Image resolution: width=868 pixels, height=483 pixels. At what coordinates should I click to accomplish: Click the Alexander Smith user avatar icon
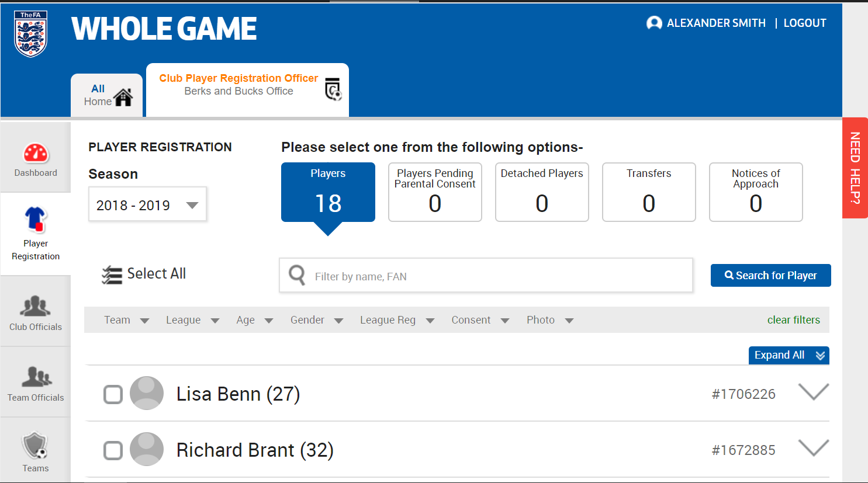click(654, 23)
